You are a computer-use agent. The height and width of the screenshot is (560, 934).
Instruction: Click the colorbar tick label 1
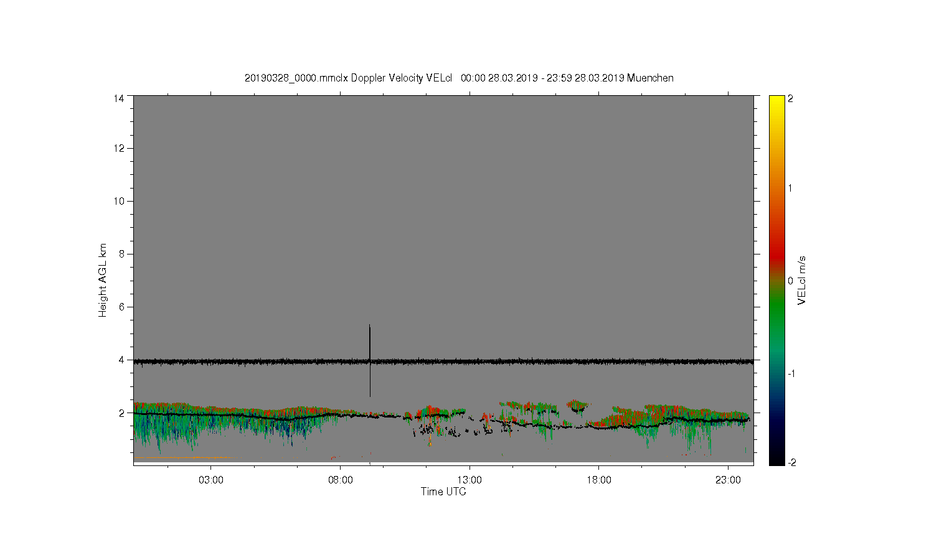pyautogui.click(x=791, y=189)
